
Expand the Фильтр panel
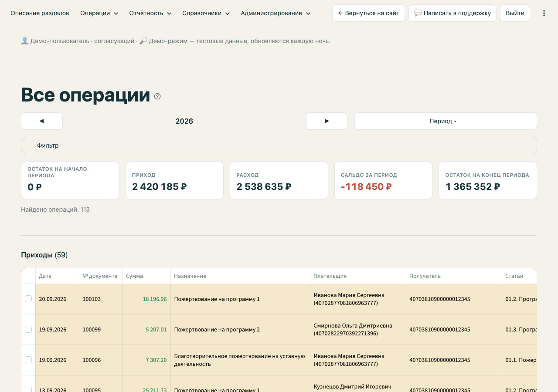(x=279, y=145)
